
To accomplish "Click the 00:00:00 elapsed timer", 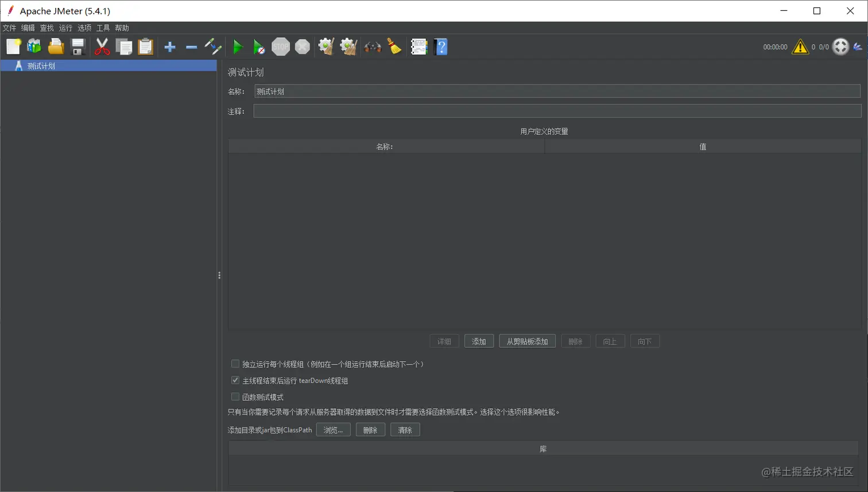I will [x=775, y=47].
